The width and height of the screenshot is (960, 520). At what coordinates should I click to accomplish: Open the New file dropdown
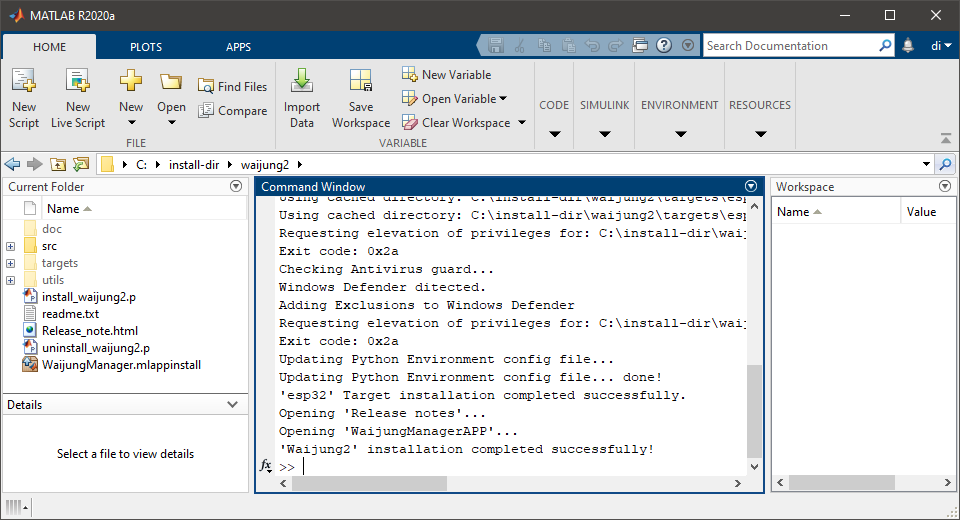coord(131,98)
